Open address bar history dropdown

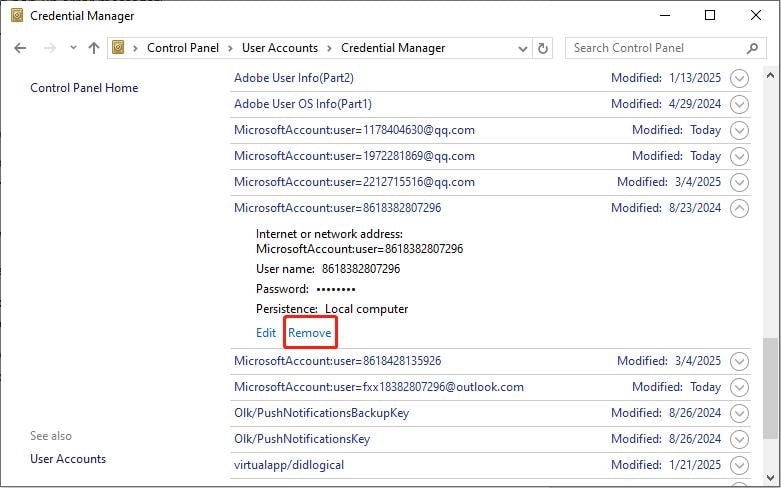(x=523, y=48)
